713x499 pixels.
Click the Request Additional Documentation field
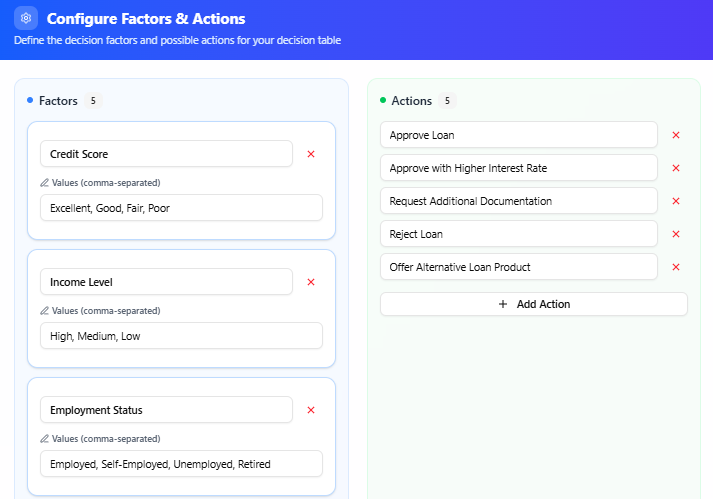click(518, 201)
